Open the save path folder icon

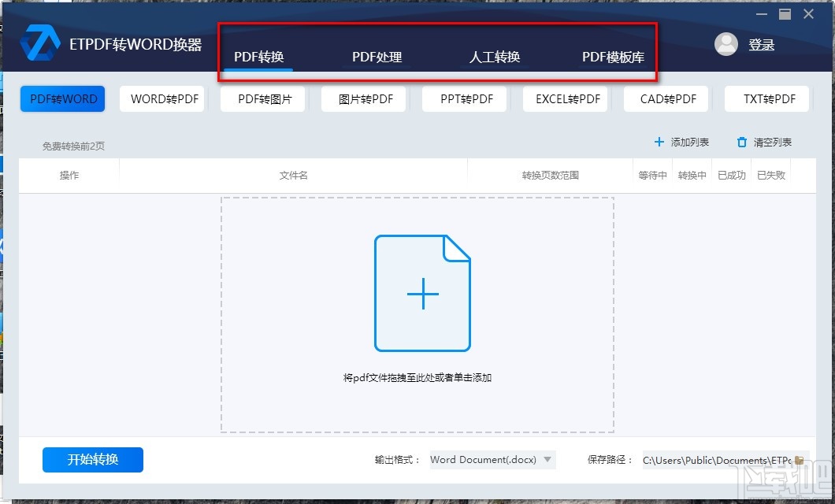[799, 460]
